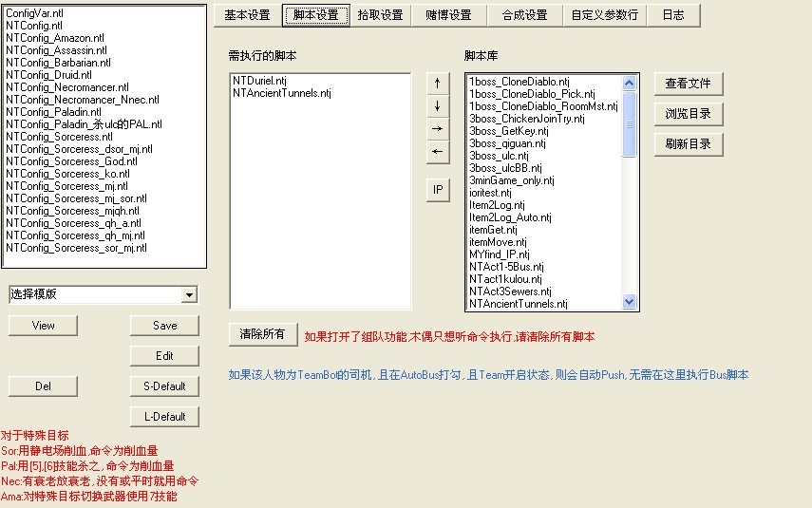Move selected script up with up arrow
Viewport: 812px width, 508px height.
click(x=438, y=84)
